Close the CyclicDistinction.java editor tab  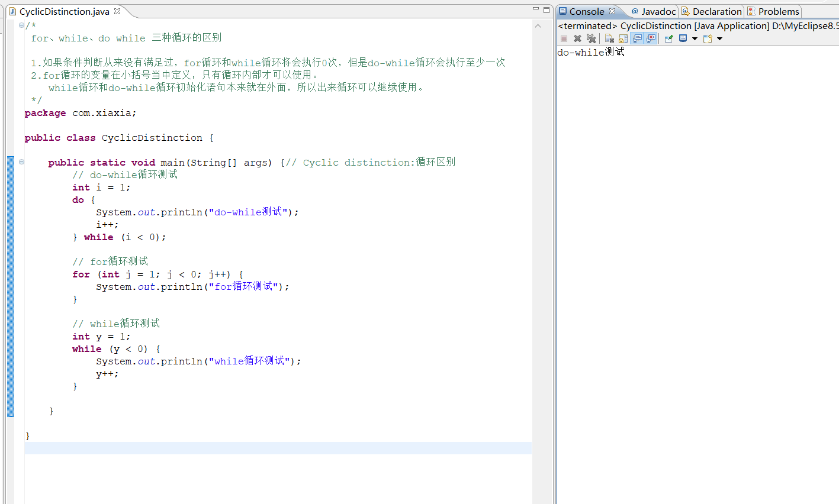coord(117,11)
